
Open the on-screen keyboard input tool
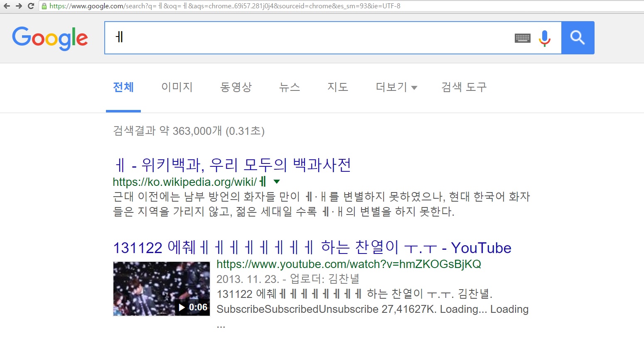pos(523,38)
